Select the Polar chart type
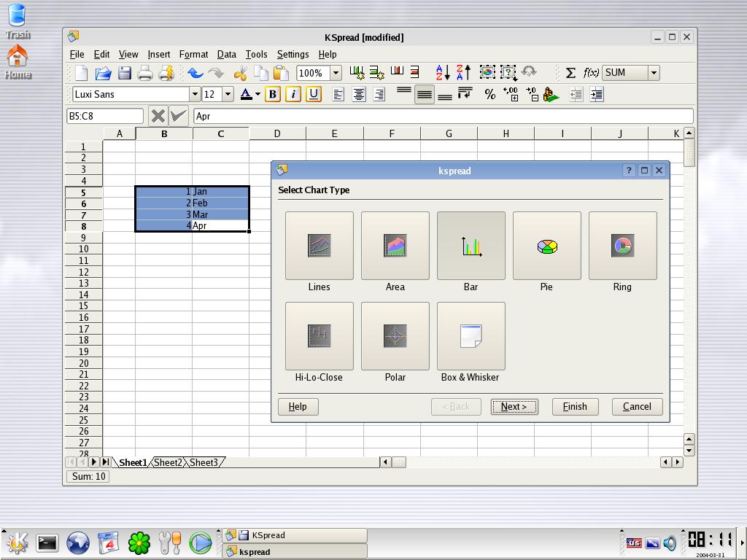The width and height of the screenshot is (747, 560). pyautogui.click(x=395, y=336)
